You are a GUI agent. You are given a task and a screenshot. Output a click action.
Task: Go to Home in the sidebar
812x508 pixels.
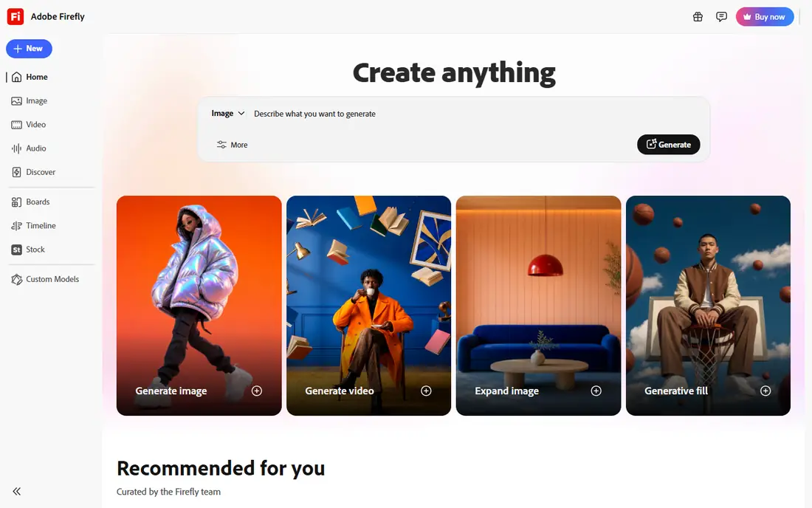(37, 77)
